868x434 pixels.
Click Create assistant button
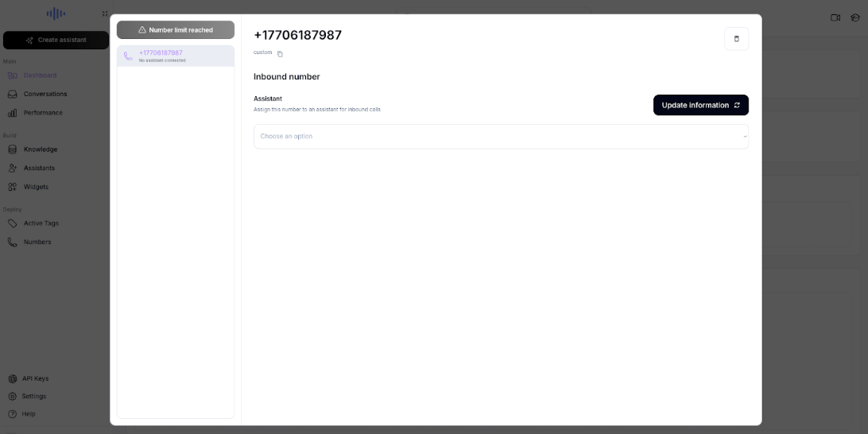click(x=56, y=40)
